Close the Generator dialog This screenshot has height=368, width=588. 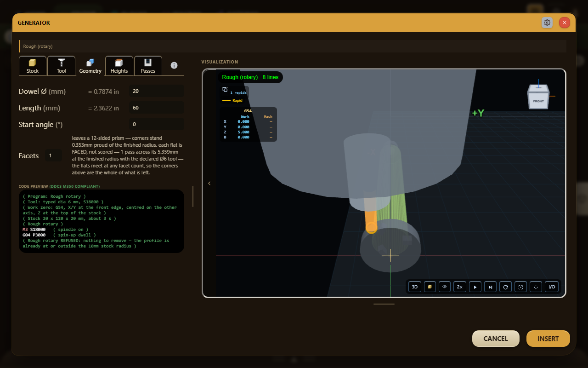(x=565, y=23)
